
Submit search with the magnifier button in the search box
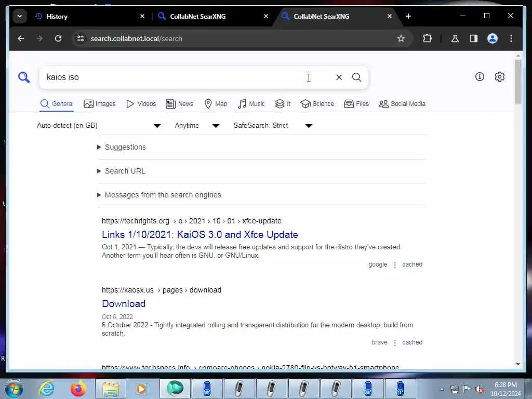tap(356, 77)
